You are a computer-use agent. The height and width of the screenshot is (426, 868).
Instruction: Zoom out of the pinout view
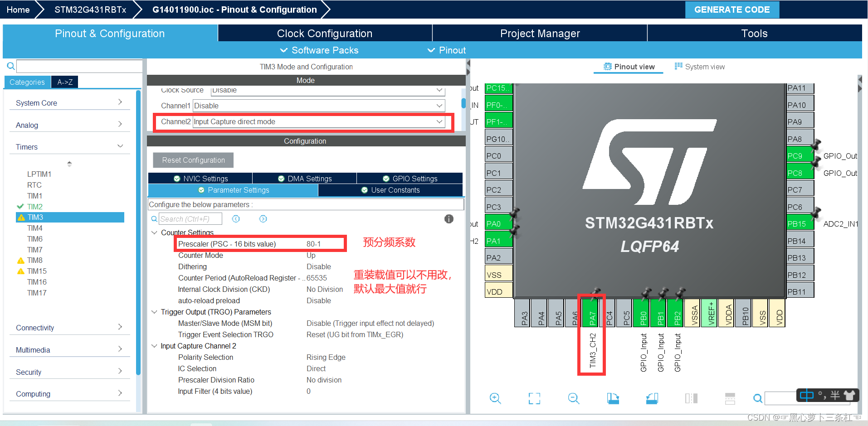574,398
